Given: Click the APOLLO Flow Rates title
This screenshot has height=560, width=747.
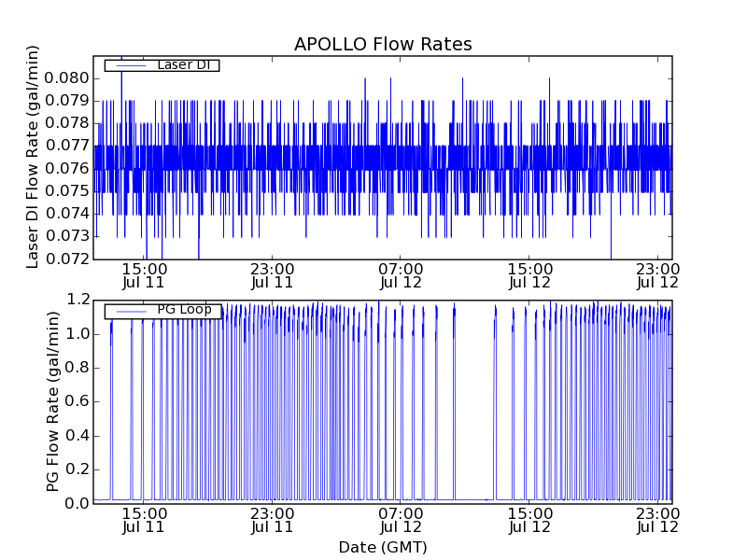Looking at the screenshot, I should click(x=383, y=44).
